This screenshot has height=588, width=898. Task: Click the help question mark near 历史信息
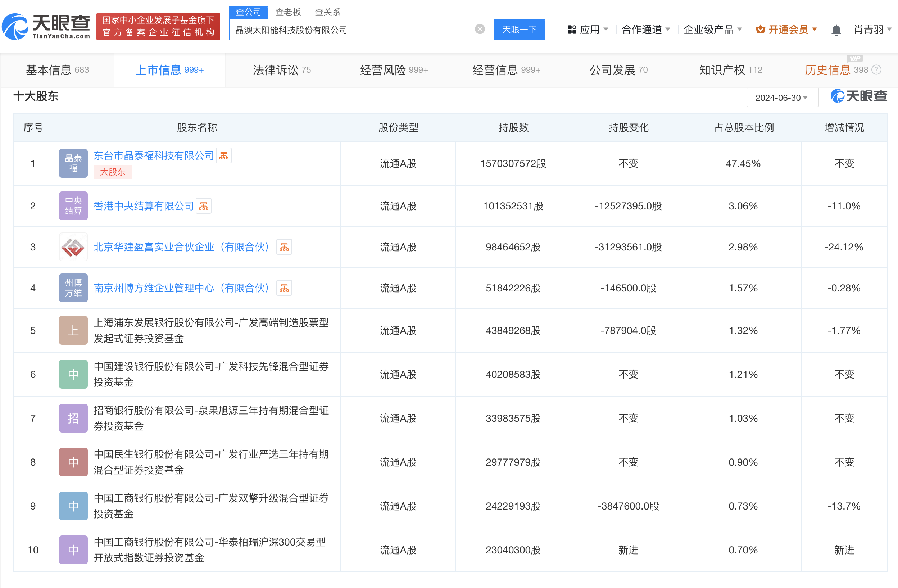click(x=877, y=70)
